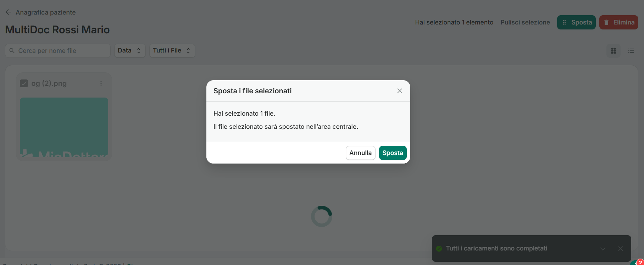
Task: Click Annulla to cancel the move
Action: (x=360, y=153)
